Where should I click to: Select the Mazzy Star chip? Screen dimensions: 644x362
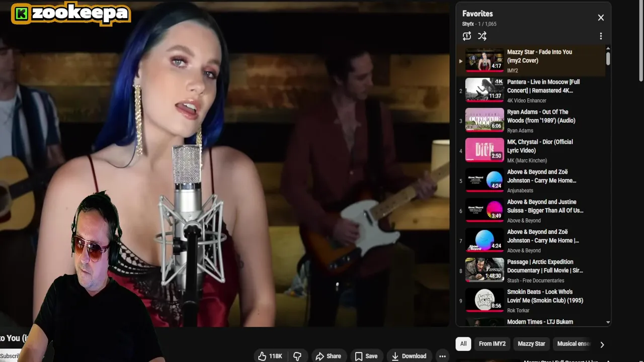pyautogui.click(x=531, y=344)
